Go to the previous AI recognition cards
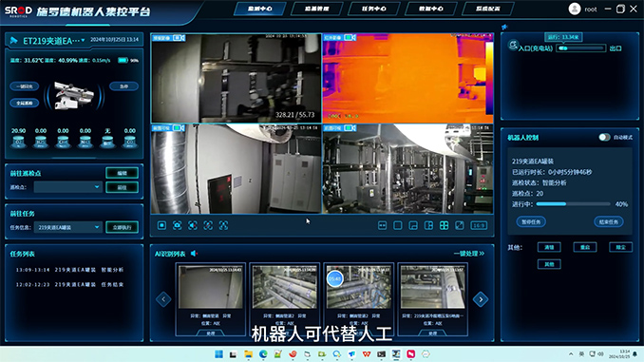Screen dimensions: 644x362 [163, 299]
